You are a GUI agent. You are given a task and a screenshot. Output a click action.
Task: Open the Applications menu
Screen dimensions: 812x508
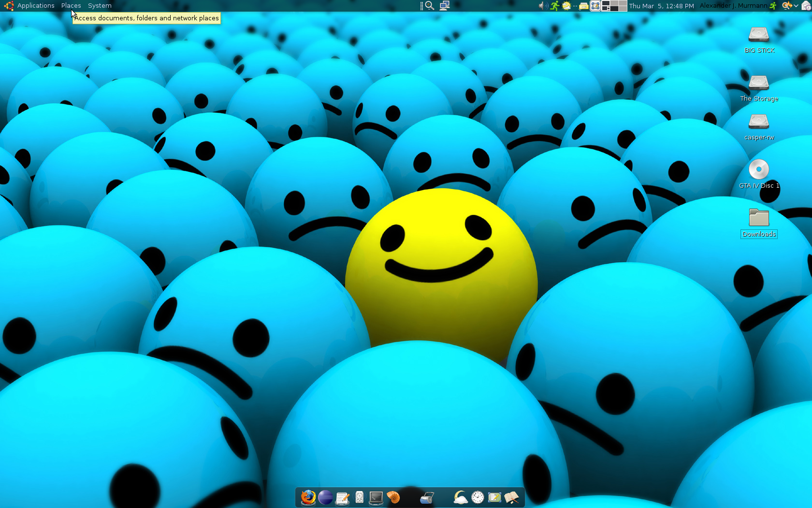(x=36, y=6)
